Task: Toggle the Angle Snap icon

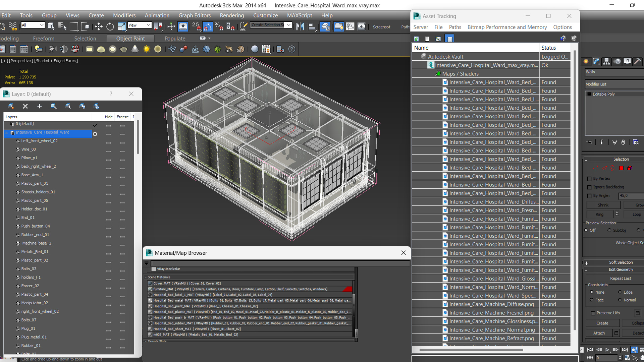Action: click(208, 26)
